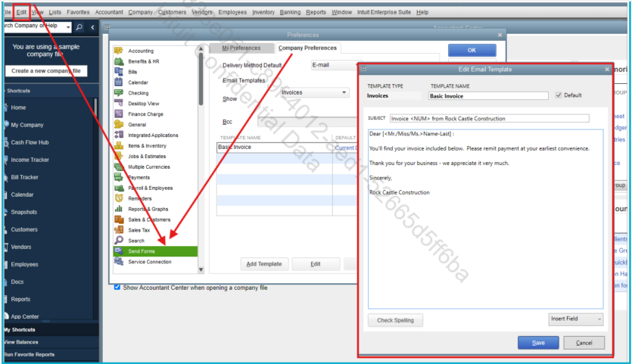Open the Sales Tax preference icon
Screen dimensions: 632x364
click(x=119, y=230)
